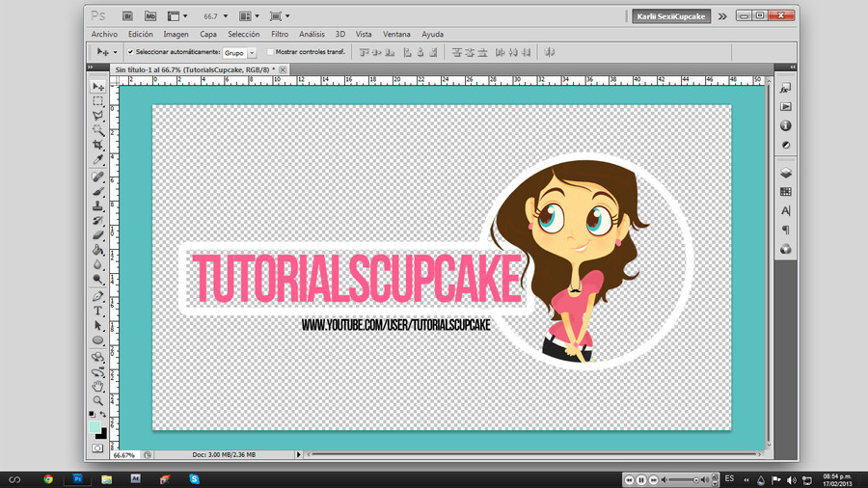Close the Sin título-1 document tab
868x488 pixels.
(x=283, y=69)
